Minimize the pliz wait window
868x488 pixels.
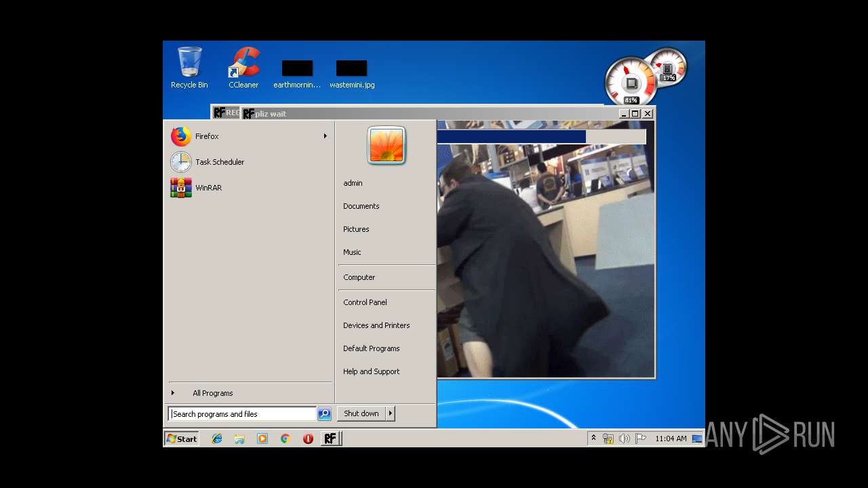click(624, 114)
